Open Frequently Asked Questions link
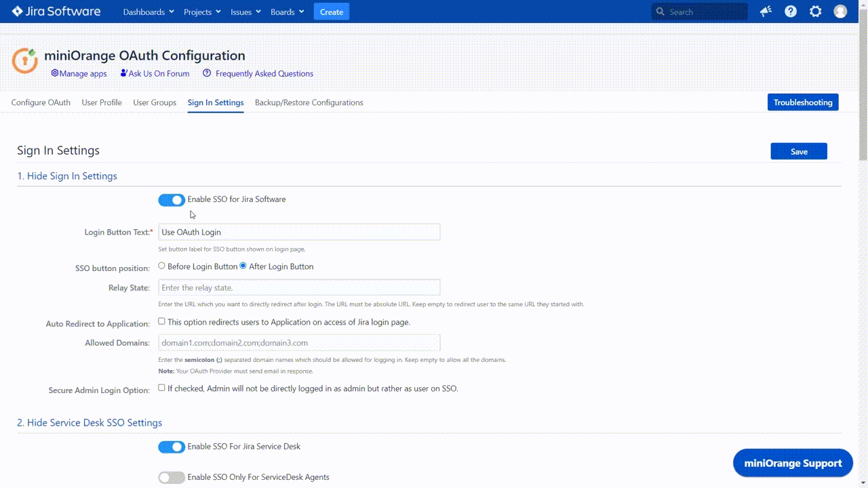The image size is (868, 488). coord(258,73)
